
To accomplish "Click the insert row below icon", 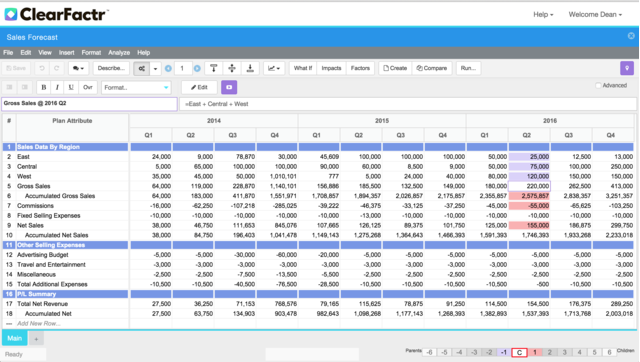I will tap(250, 68).
